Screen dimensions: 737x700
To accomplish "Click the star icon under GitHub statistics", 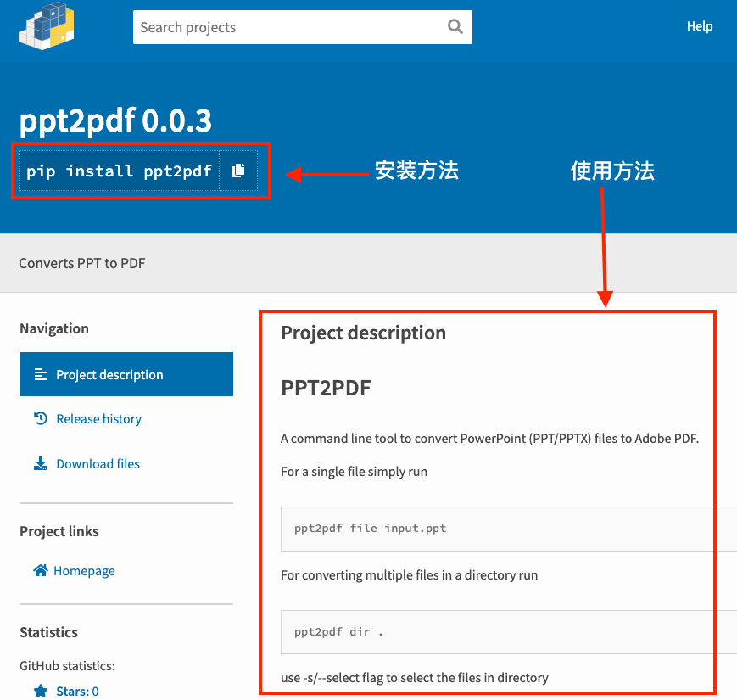I will 40,692.
